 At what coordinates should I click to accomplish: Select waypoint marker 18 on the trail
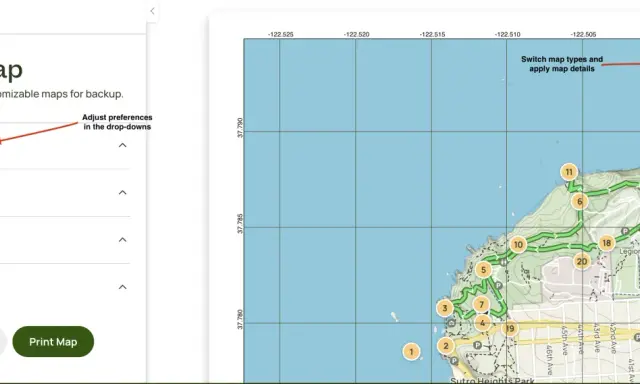pyautogui.click(x=607, y=243)
